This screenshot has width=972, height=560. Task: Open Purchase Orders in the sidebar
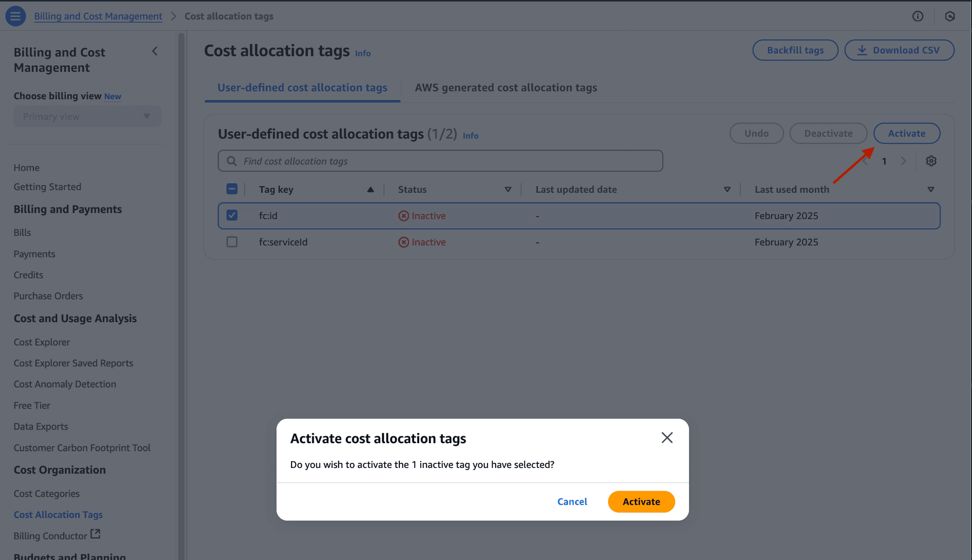point(48,296)
